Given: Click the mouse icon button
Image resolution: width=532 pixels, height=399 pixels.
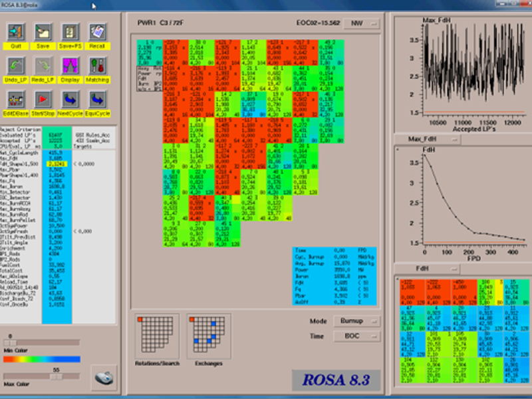Looking at the screenshot, I should (104, 378).
